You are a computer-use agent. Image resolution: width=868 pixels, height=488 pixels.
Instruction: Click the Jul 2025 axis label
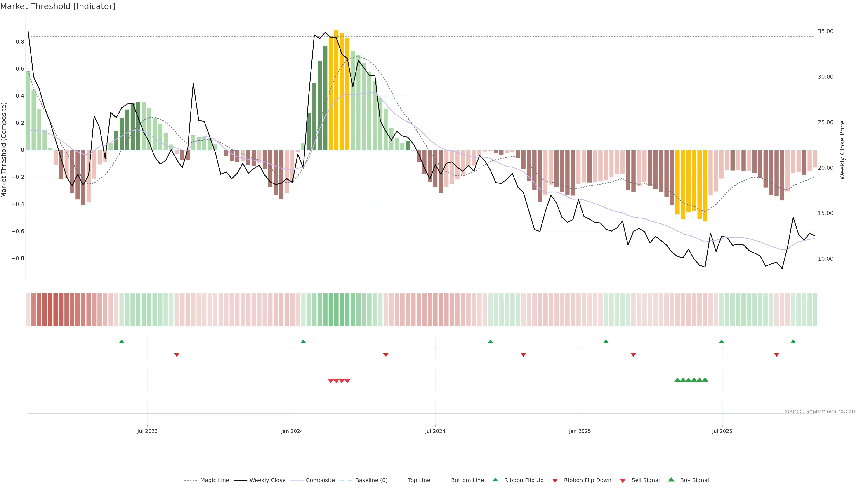[x=722, y=431]
